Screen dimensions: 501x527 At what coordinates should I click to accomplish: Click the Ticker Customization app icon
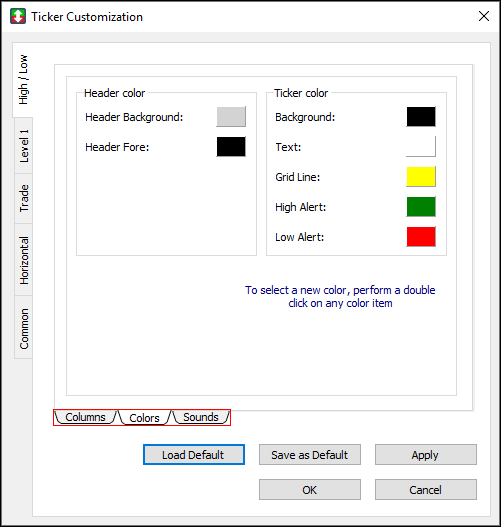pyautogui.click(x=18, y=16)
